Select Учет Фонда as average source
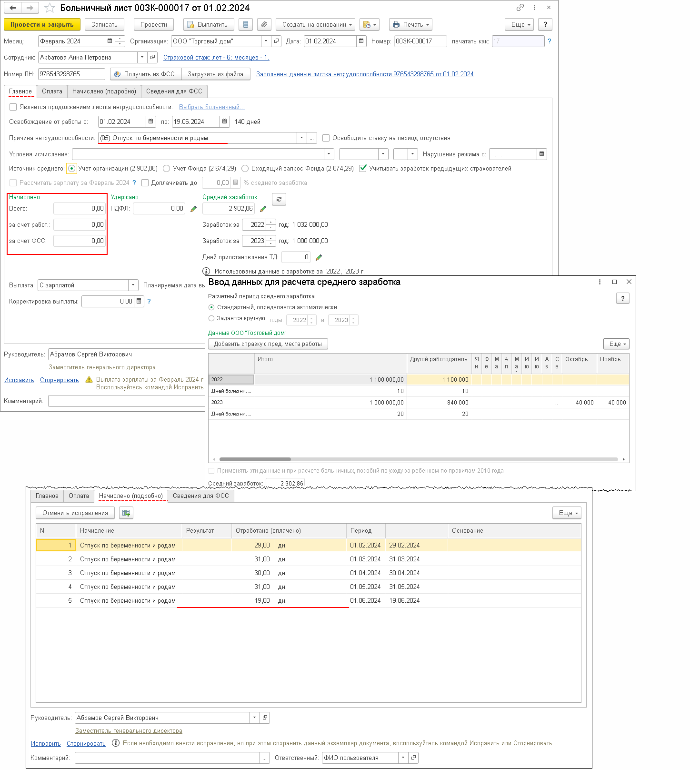Image resolution: width=700 pixels, height=770 pixels. [166, 169]
